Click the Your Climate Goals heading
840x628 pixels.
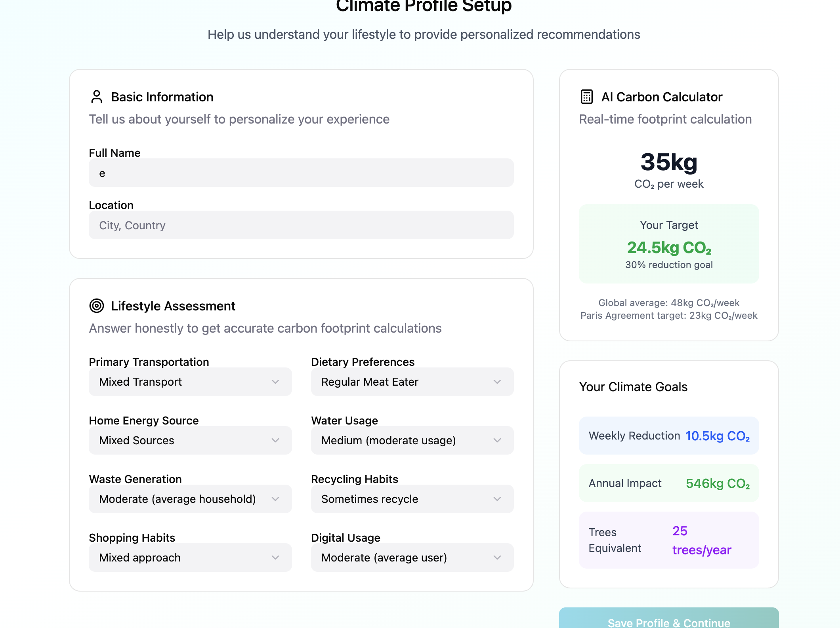(633, 387)
